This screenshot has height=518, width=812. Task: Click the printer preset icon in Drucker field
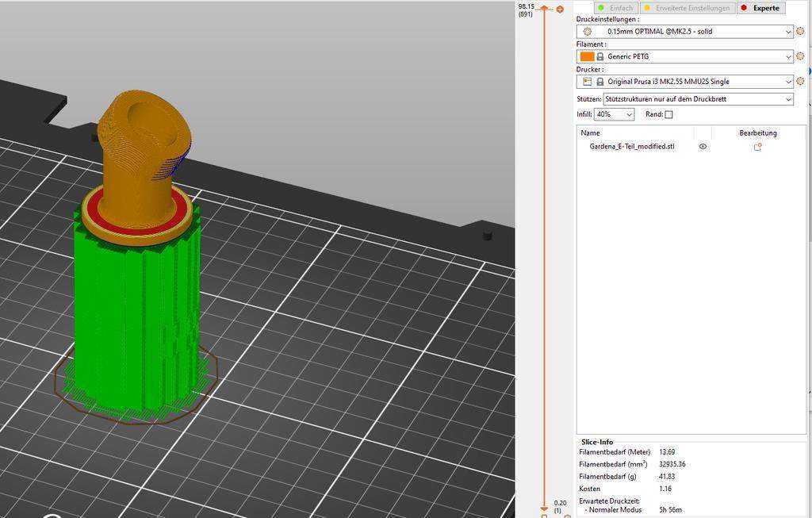[588, 82]
